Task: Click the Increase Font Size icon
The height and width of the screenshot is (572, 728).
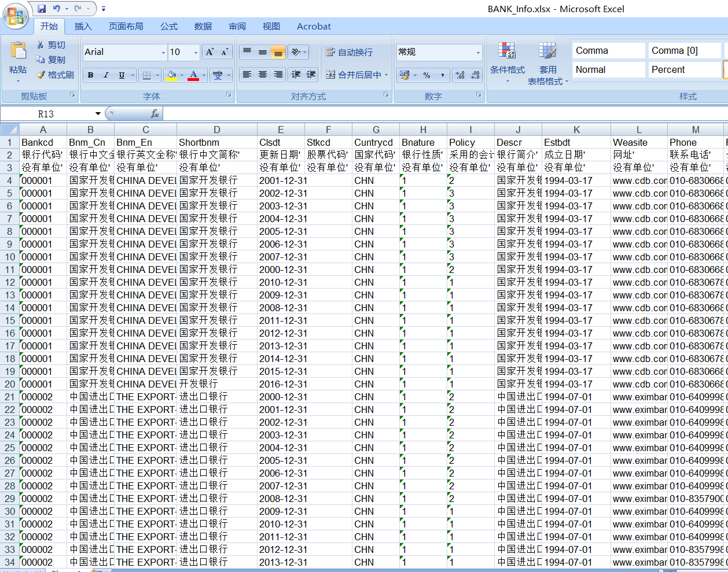Action: (x=209, y=52)
